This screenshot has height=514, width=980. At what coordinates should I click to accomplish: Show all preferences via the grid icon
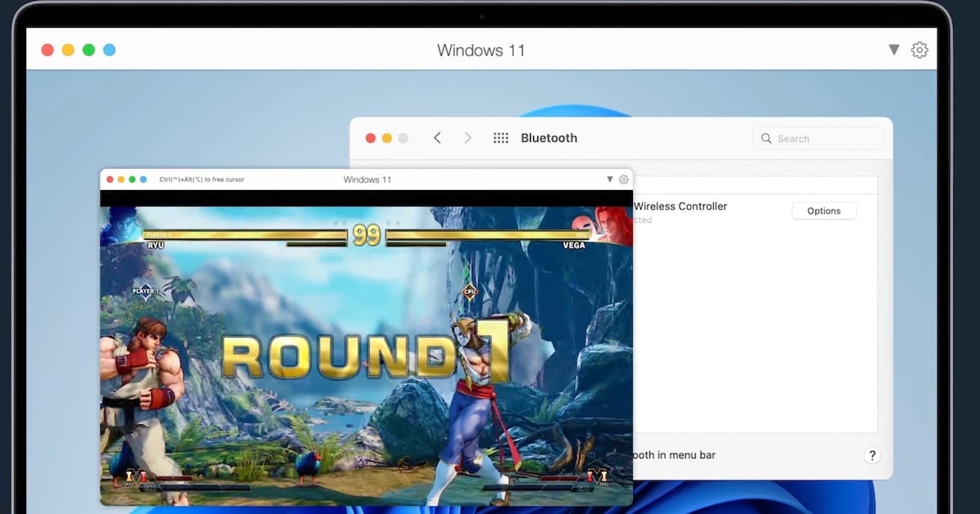tap(501, 138)
